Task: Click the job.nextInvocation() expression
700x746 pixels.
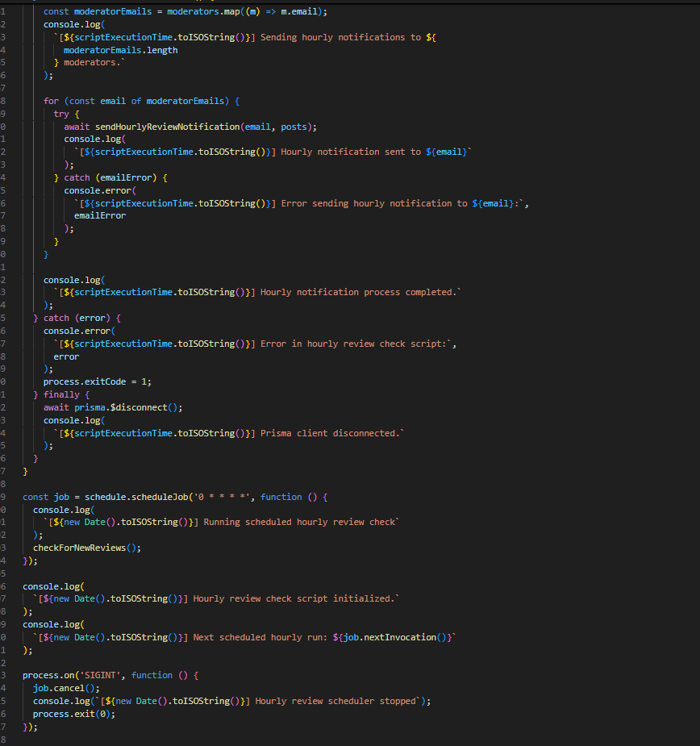Action: pos(396,637)
